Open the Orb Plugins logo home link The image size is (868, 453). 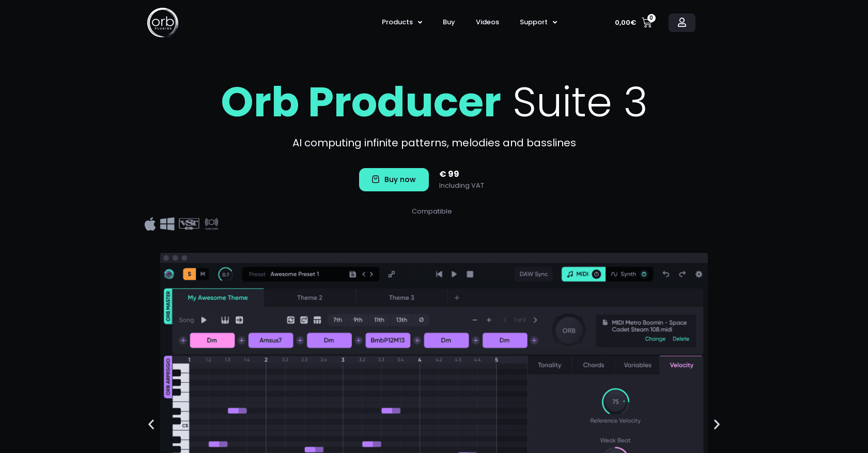(x=163, y=22)
